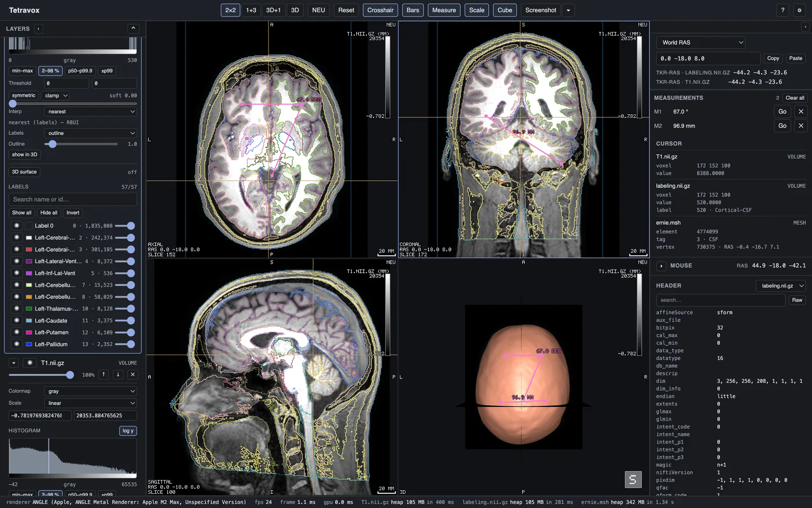Click the Left-Thalamus green color swatch
812x508 pixels.
point(29,309)
